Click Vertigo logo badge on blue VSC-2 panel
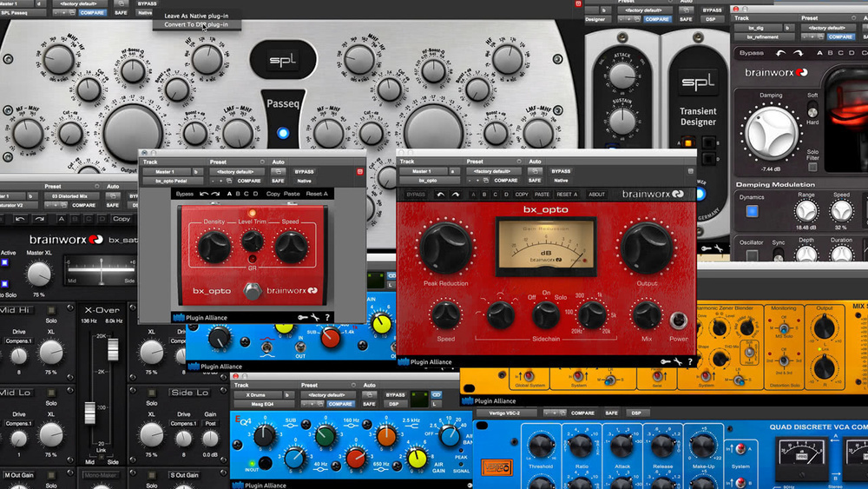Image resolution: width=868 pixels, height=489 pixels. [496, 467]
